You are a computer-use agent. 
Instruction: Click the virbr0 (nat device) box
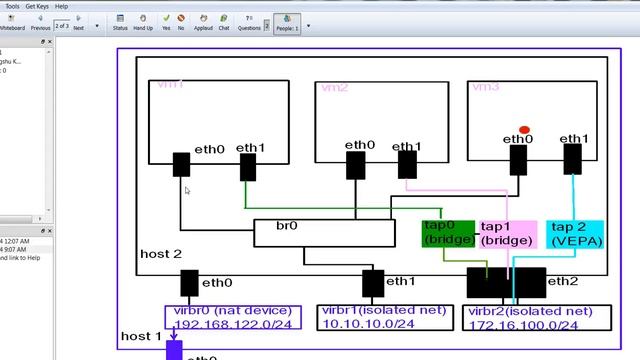(233, 318)
